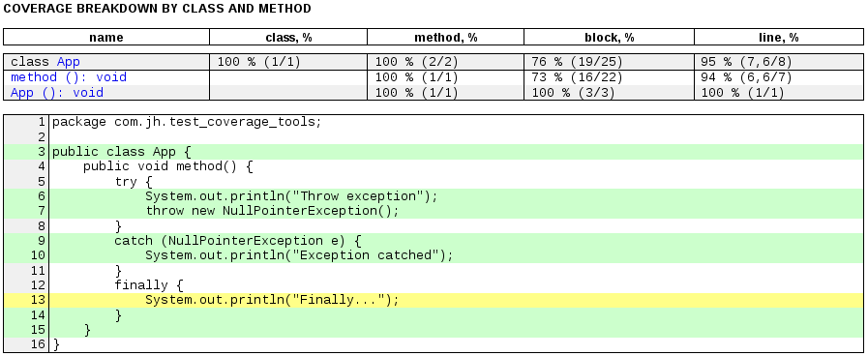Click the class, % column header
Image resolution: width=868 pixels, height=356 pixels.
pos(288,38)
